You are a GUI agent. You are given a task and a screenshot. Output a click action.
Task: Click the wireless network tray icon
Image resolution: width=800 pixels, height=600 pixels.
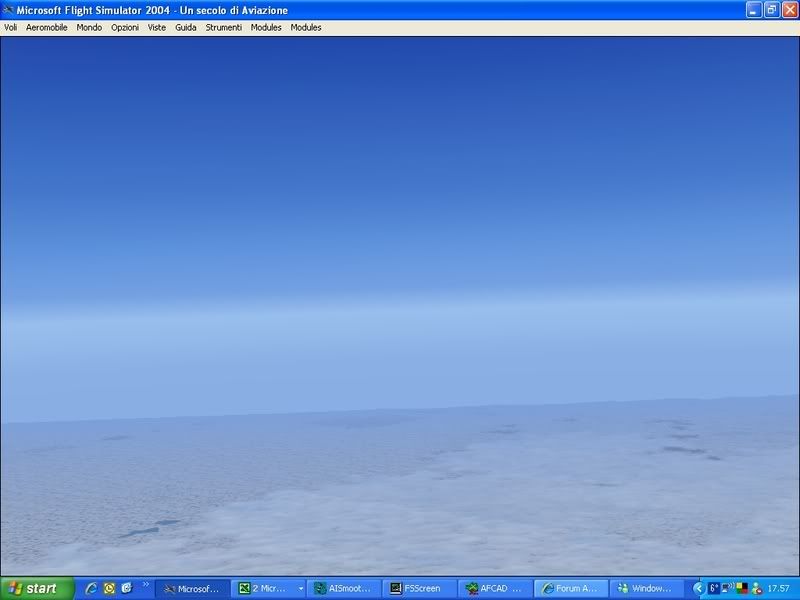click(728, 589)
